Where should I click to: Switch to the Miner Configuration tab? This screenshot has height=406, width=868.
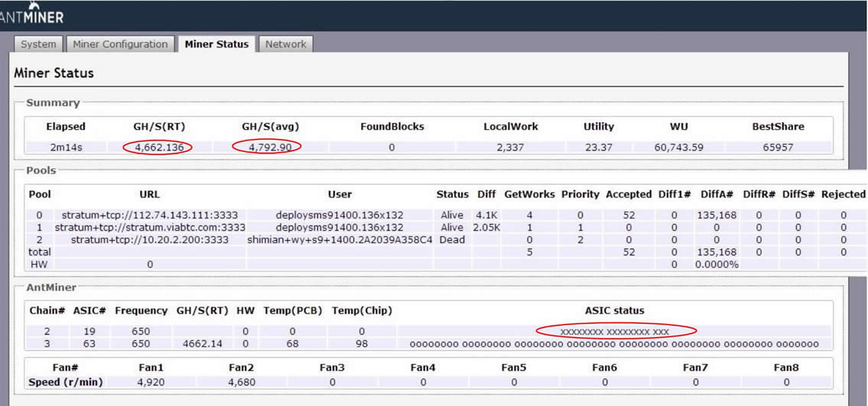(120, 44)
